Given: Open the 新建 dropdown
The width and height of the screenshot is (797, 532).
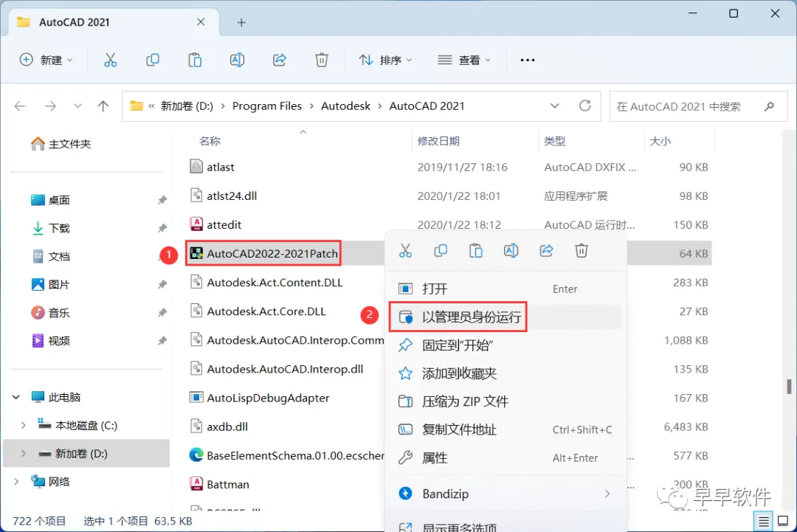Looking at the screenshot, I should [46, 60].
